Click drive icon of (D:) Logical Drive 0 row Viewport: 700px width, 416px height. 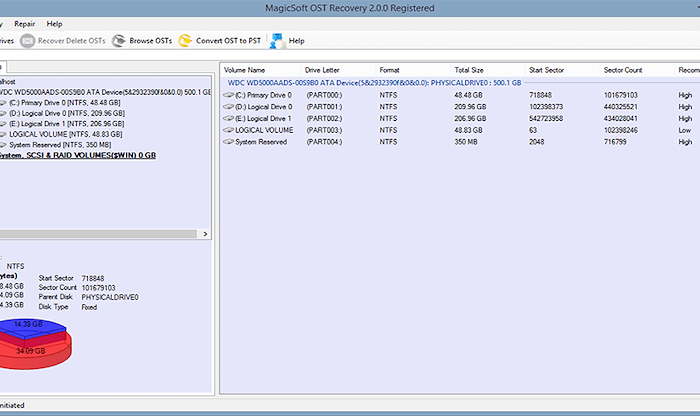click(x=229, y=107)
